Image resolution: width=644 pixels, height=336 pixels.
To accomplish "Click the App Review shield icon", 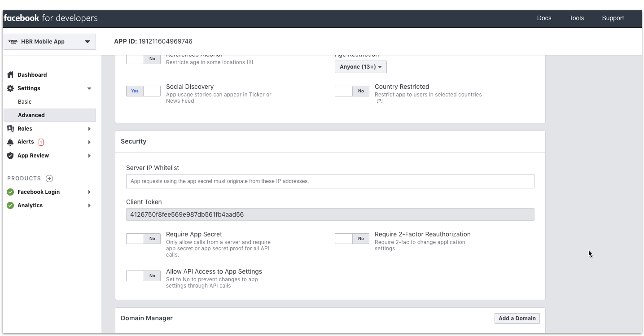I will point(10,156).
